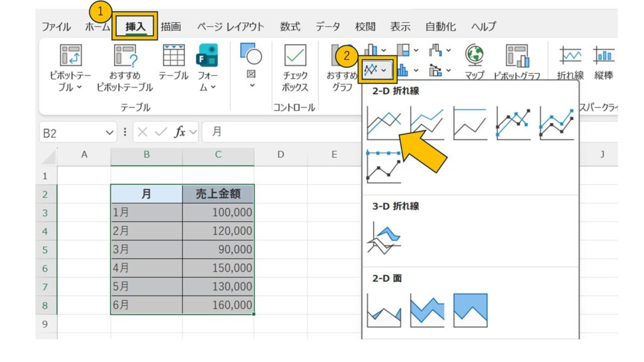Select the 2-D line chart icon
This screenshot has width=644, height=362.
384,123
